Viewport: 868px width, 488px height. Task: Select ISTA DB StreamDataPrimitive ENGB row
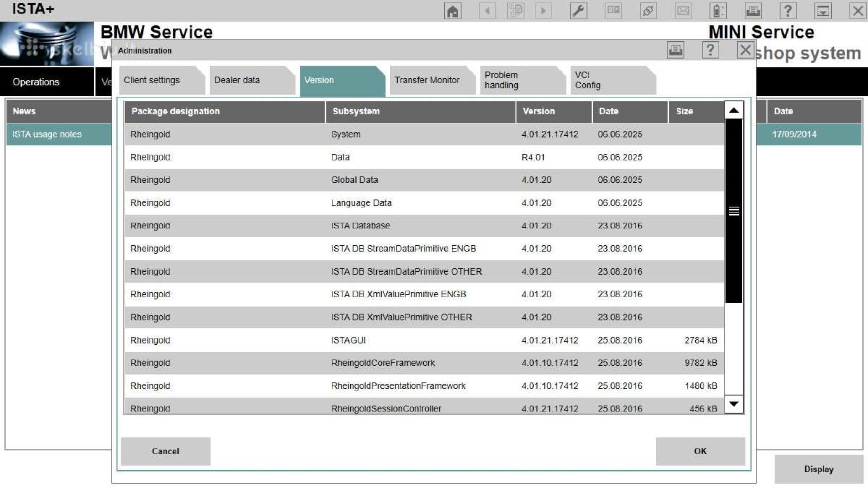[425, 249]
